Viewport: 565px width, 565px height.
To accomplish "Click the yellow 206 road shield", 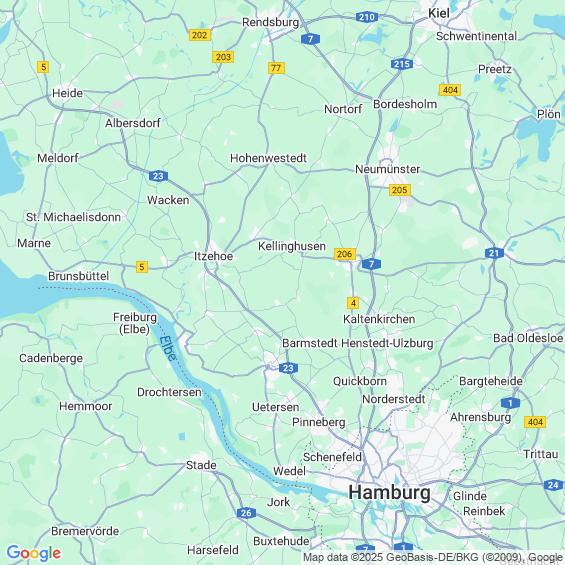I will [345, 254].
